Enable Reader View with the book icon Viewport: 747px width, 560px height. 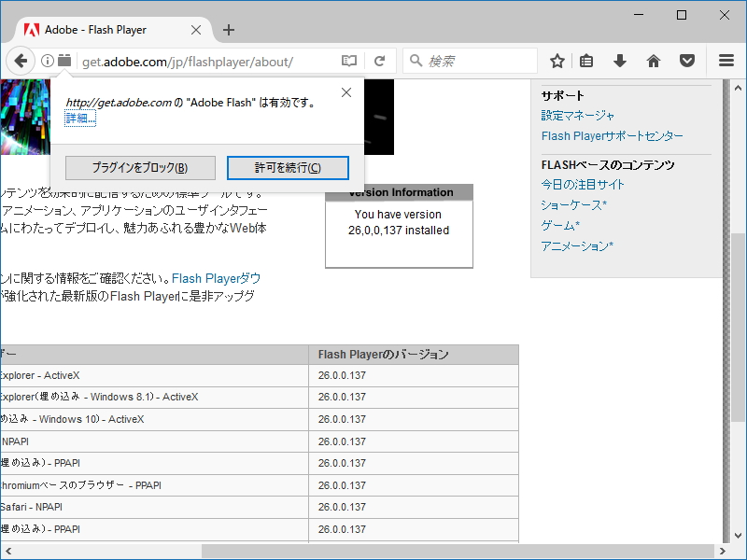348,60
